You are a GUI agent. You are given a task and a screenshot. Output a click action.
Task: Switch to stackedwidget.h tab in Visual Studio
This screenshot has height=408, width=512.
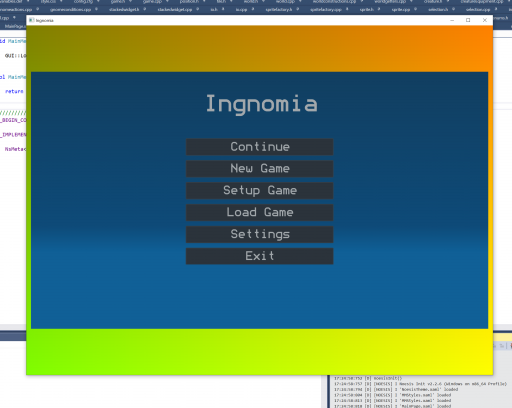coord(124,9)
